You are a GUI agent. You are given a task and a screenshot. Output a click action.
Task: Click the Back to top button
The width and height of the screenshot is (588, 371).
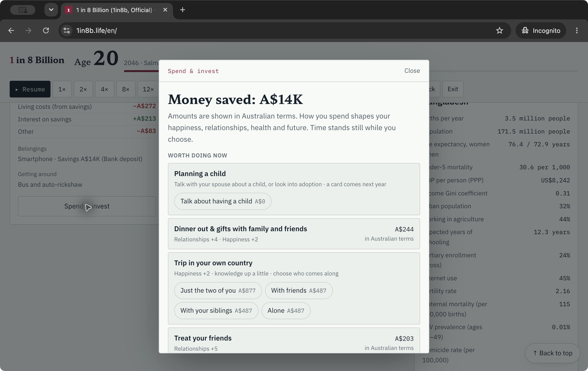click(x=552, y=353)
